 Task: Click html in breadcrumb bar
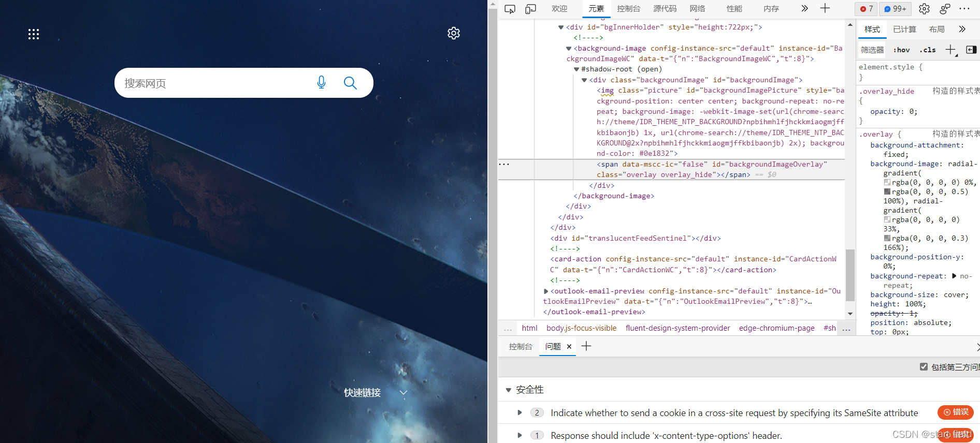click(x=529, y=328)
